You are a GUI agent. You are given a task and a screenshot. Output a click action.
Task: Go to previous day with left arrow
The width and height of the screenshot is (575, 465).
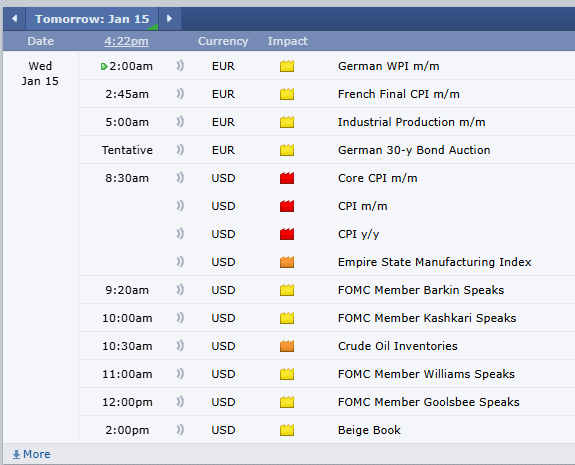(14, 19)
